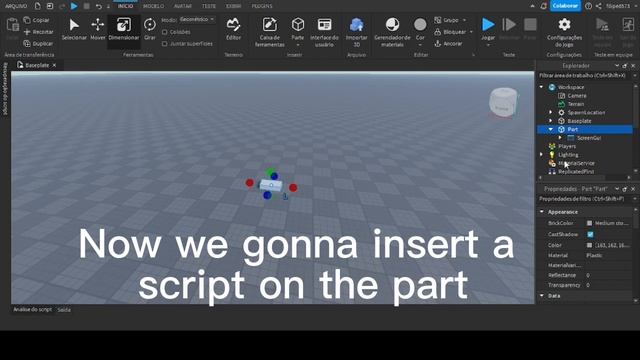The width and height of the screenshot is (640, 360).
Task: Click the Explorer filter input field
Action: tap(584, 76)
